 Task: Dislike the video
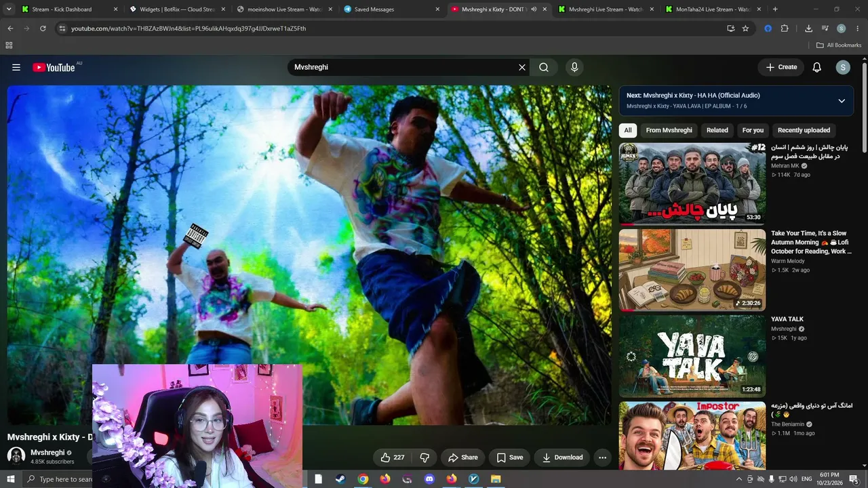coord(425,457)
